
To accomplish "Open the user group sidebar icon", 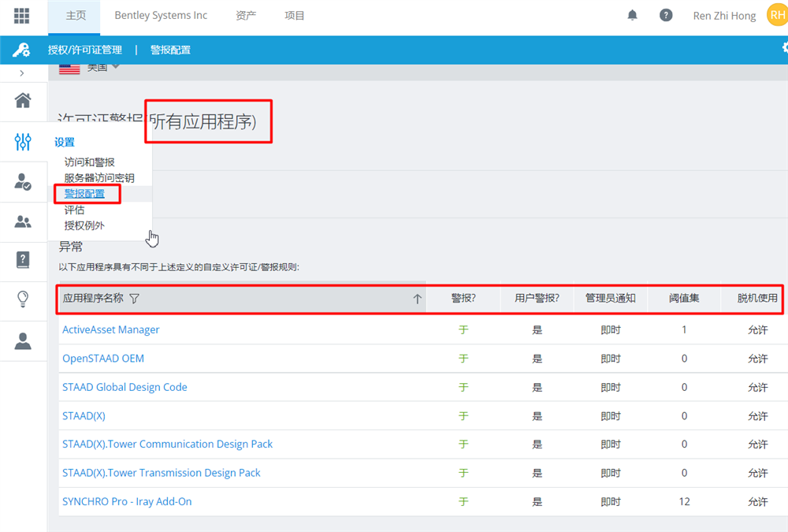I will coord(23,221).
